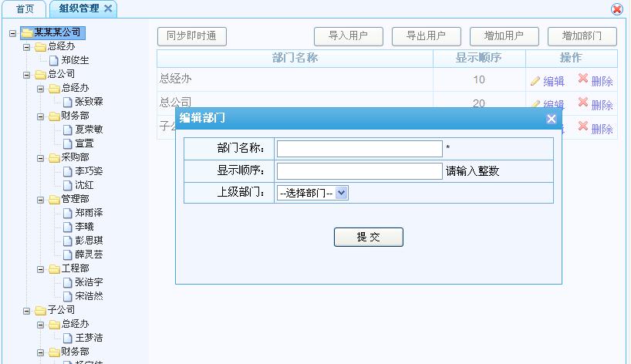Close the 组织管理 tab using its X icon
Screen dimensions: 631x364
click(x=108, y=8)
